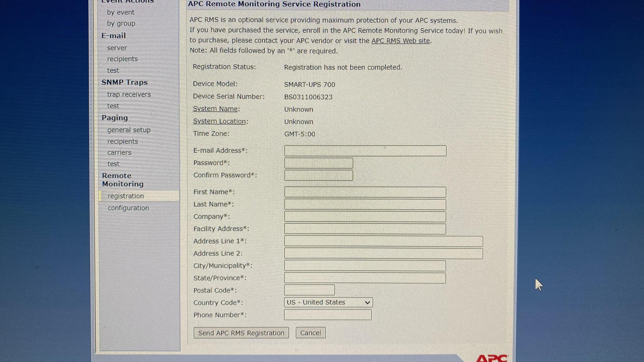
Task: Select 'Registration has not been completed.' text
Action: point(343,68)
